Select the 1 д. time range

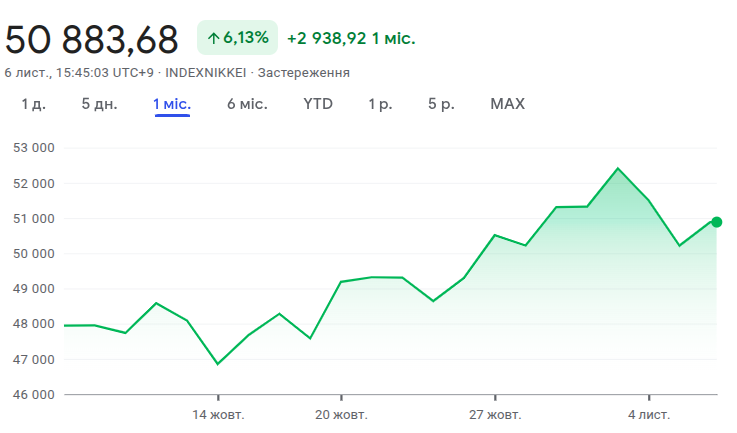coord(33,104)
